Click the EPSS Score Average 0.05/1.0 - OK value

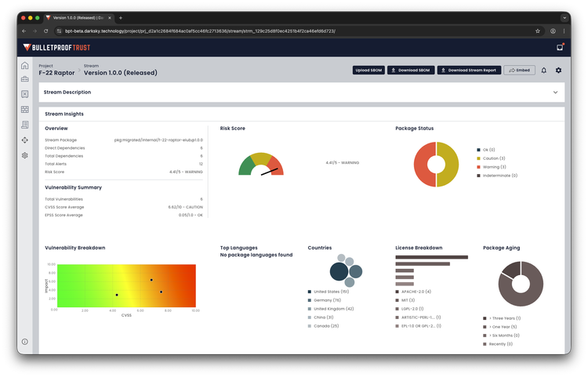coord(191,215)
